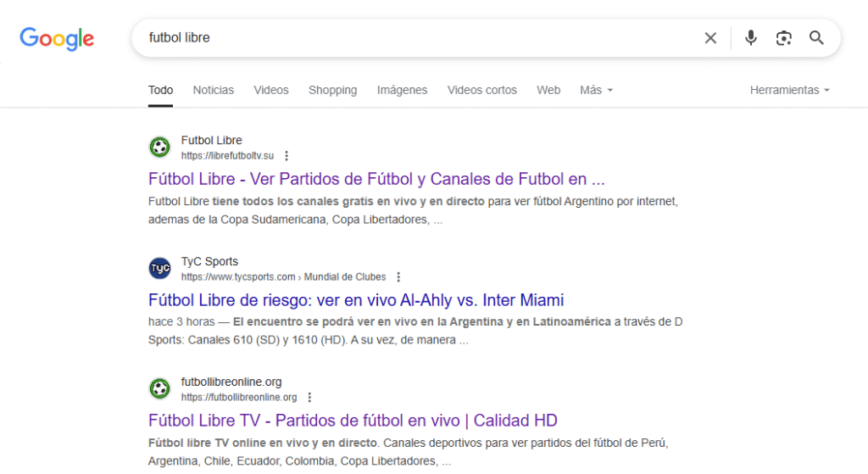Select the Todo tab
The image size is (868, 474).
pos(160,90)
